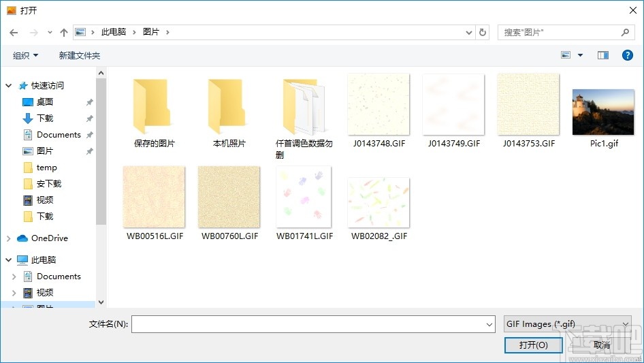This screenshot has height=363, width=644.
Task: Click the 文件名 text field
Action: click(x=313, y=324)
